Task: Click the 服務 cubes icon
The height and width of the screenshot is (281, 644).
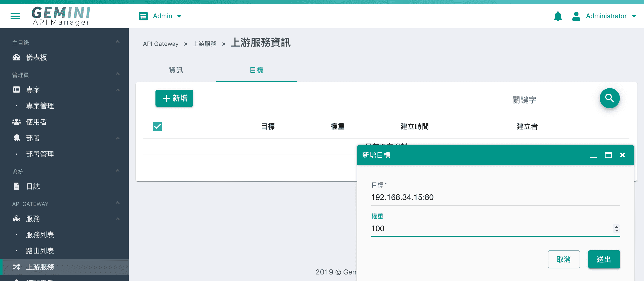Action: click(16, 219)
